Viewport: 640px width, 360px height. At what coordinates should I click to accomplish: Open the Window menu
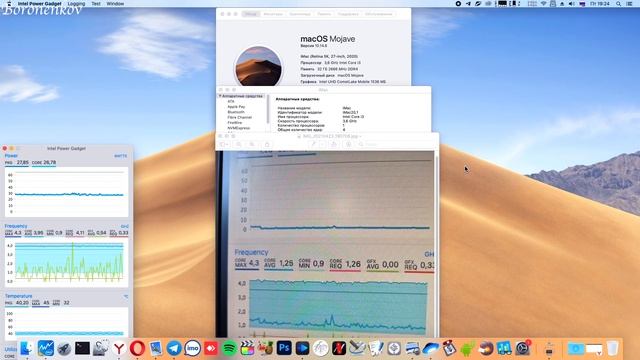coord(115,4)
